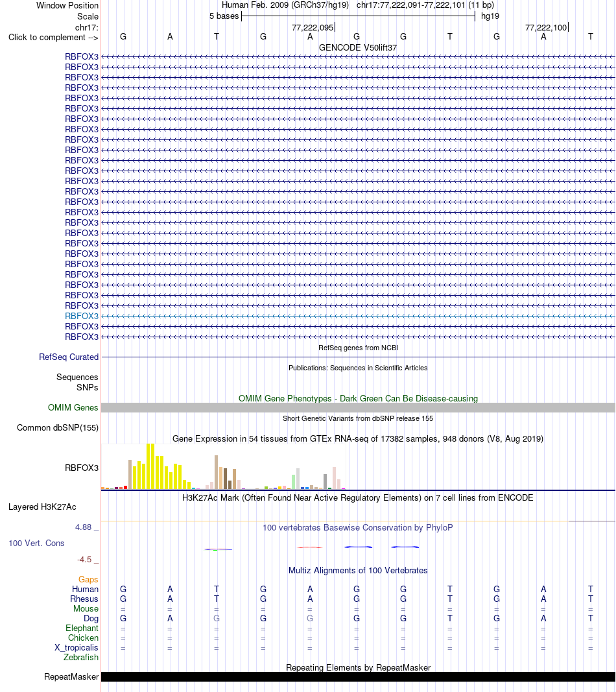Click the black RepeatMasker bar

pyautogui.click(x=358, y=677)
